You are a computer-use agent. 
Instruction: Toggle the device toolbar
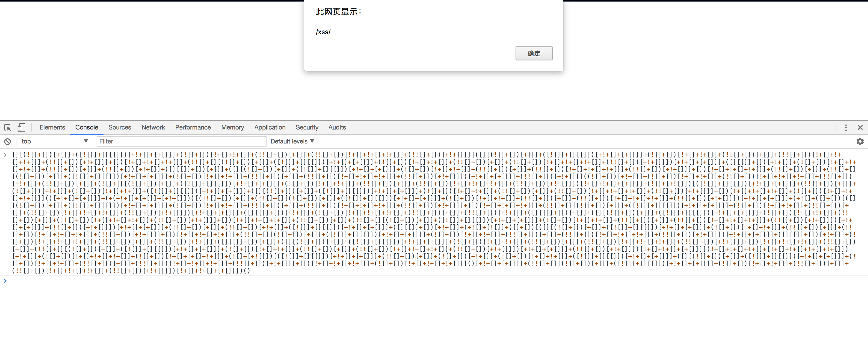pos(21,127)
